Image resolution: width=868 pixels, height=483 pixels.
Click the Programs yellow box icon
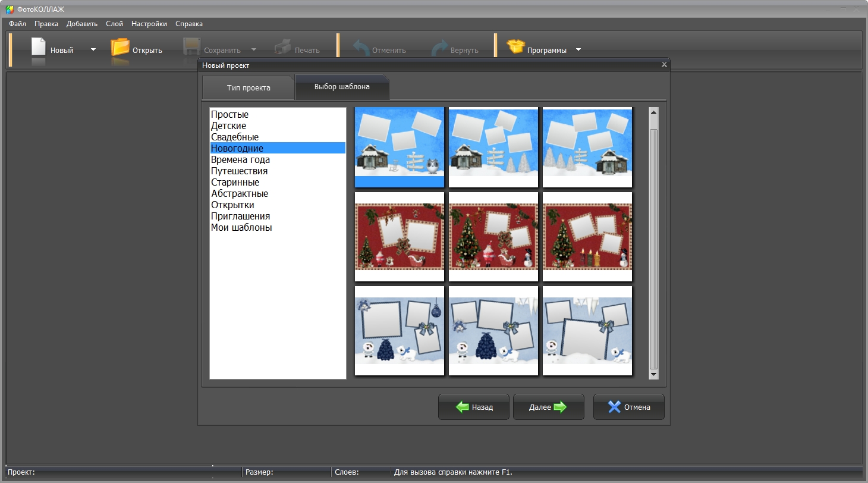(515, 47)
